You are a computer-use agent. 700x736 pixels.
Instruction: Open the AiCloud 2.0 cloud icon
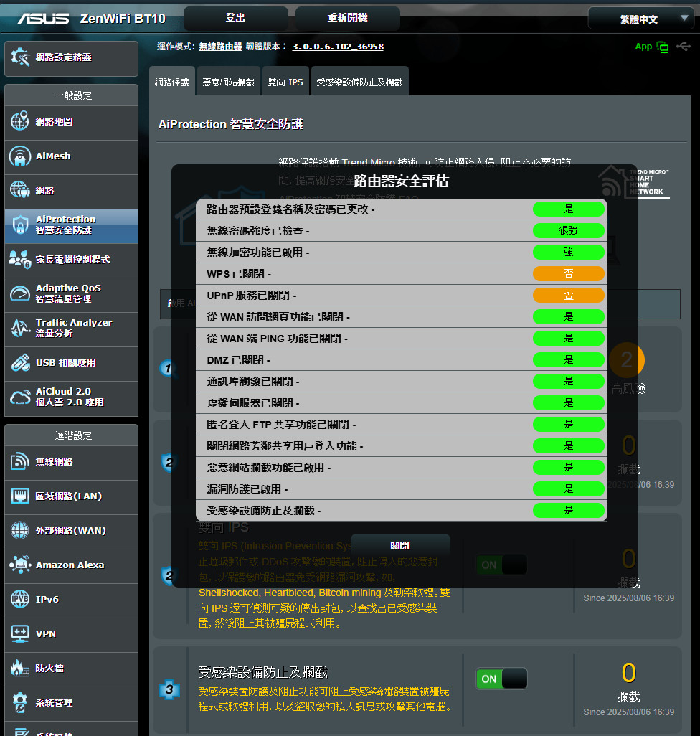pyautogui.click(x=20, y=397)
